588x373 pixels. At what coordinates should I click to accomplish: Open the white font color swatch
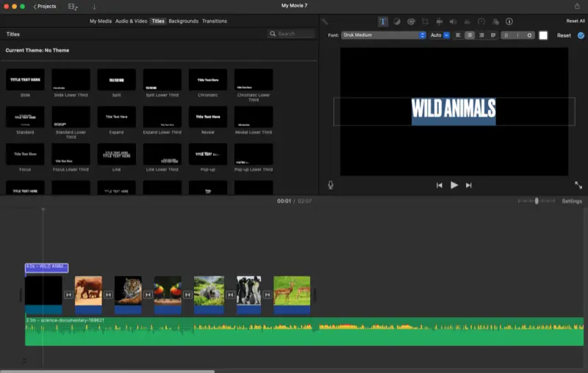[x=543, y=35]
